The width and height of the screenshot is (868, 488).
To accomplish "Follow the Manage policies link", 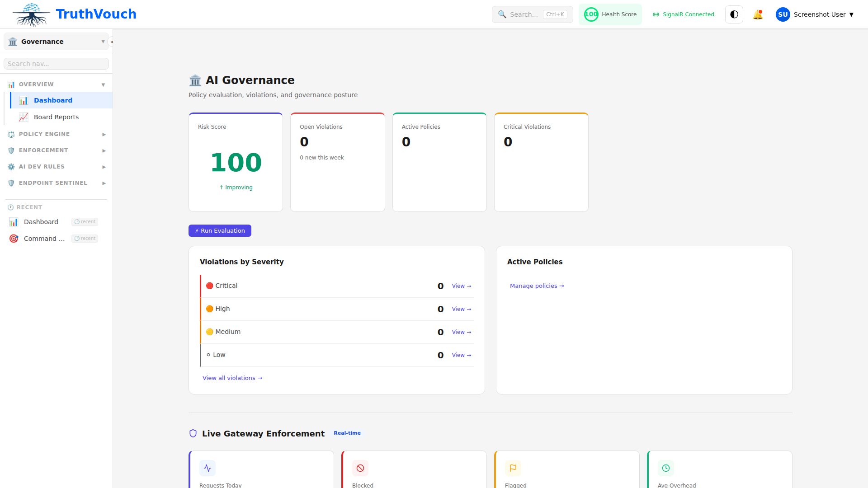I will click(537, 286).
